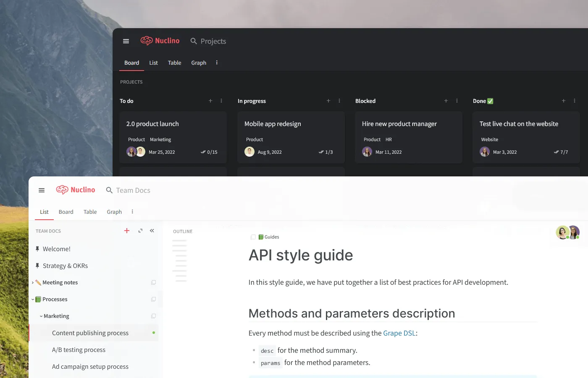Viewport: 588px width, 378px height.
Task: Open Hire new product manager card
Action: coord(409,137)
